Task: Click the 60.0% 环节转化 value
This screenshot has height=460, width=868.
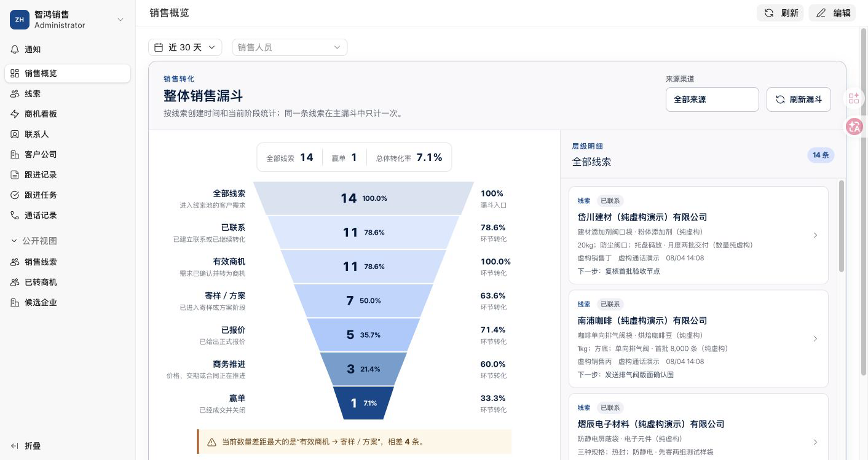Action: tap(493, 364)
